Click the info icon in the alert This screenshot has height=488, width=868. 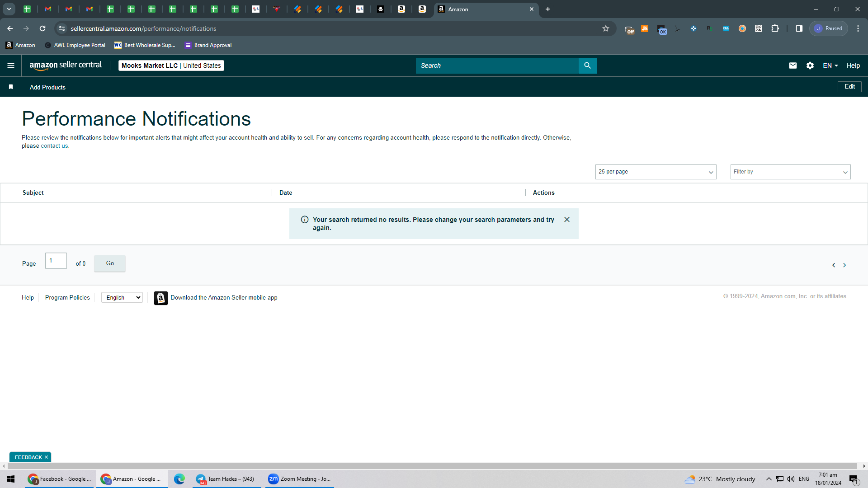(305, 220)
